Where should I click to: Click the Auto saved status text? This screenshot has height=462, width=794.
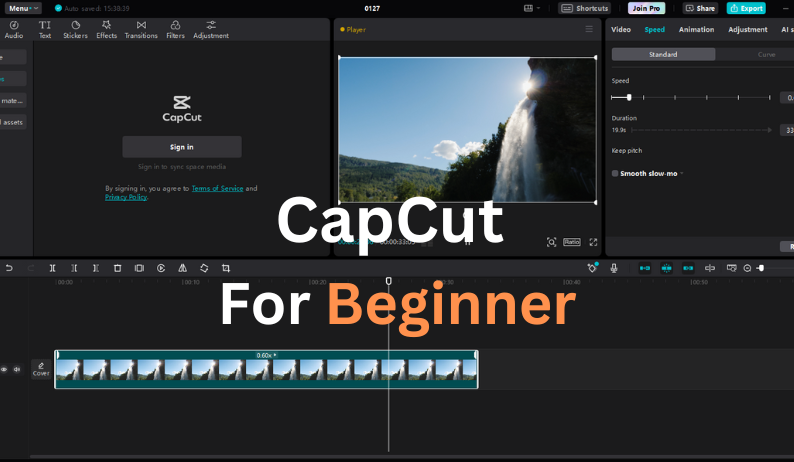coord(97,8)
